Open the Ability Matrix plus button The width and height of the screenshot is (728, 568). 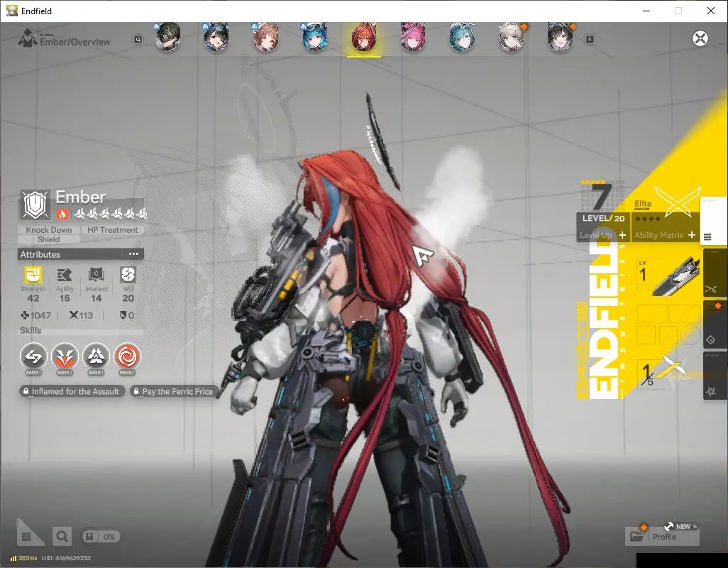pyautogui.click(x=691, y=235)
